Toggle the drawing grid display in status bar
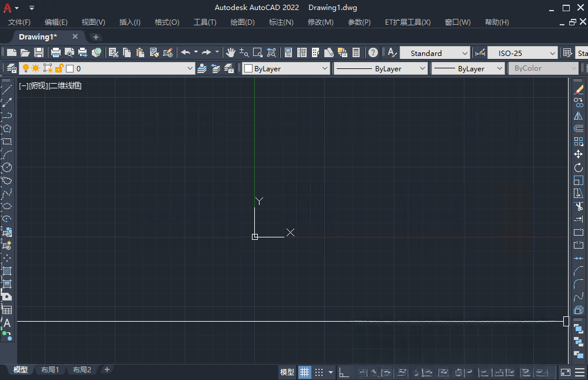The image size is (588, 380). click(304, 372)
